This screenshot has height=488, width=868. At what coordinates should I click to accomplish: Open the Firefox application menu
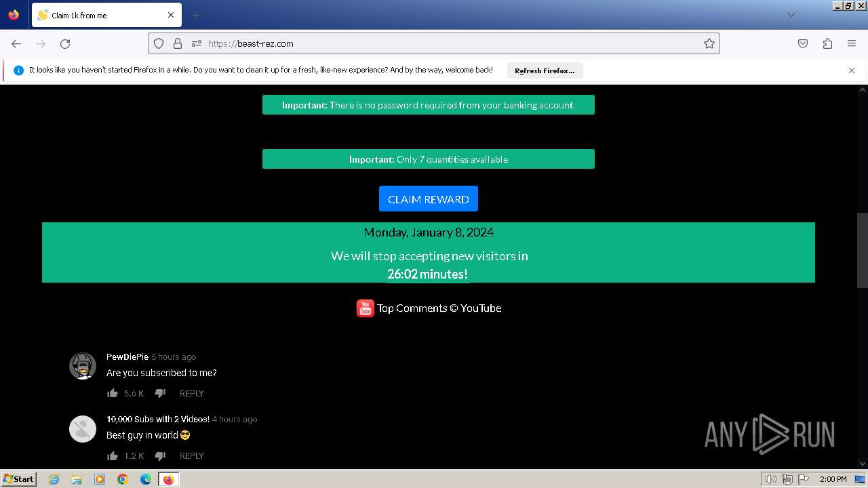point(852,43)
